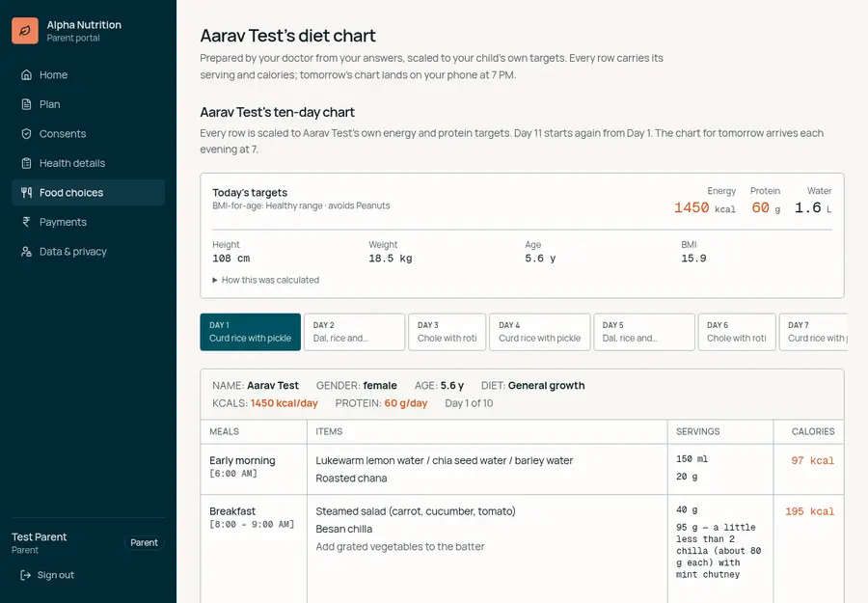Screen dimensions: 868x603
Task: Click the Food choices utensils icon
Action: point(26,192)
